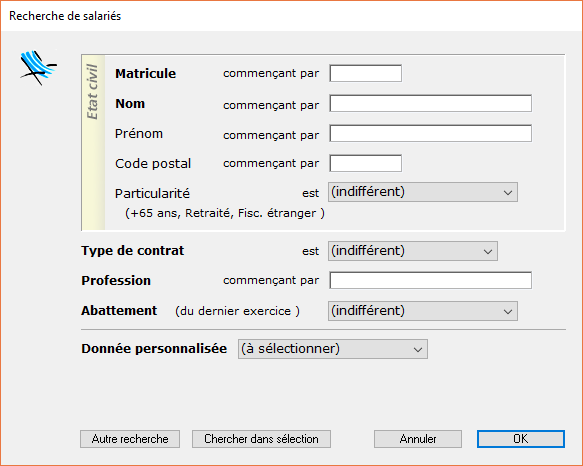The width and height of the screenshot is (583, 466).
Task: Click the Matricule bold label
Action: (x=145, y=74)
